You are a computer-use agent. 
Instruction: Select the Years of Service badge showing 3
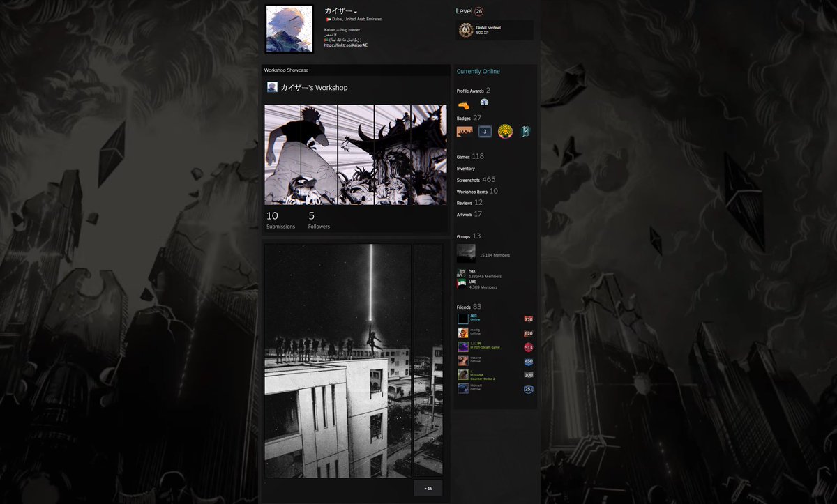click(485, 131)
